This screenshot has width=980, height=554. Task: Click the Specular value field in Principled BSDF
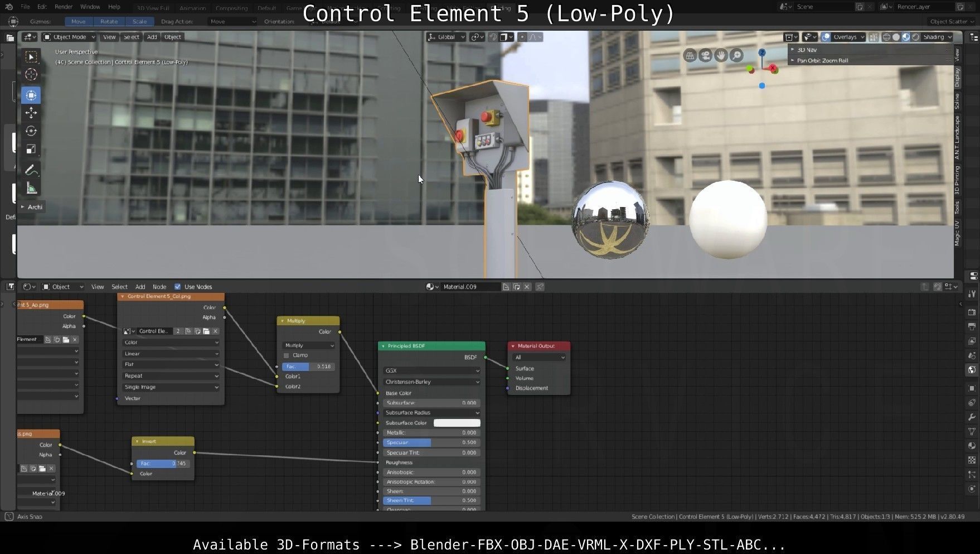[x=431, y=442]
